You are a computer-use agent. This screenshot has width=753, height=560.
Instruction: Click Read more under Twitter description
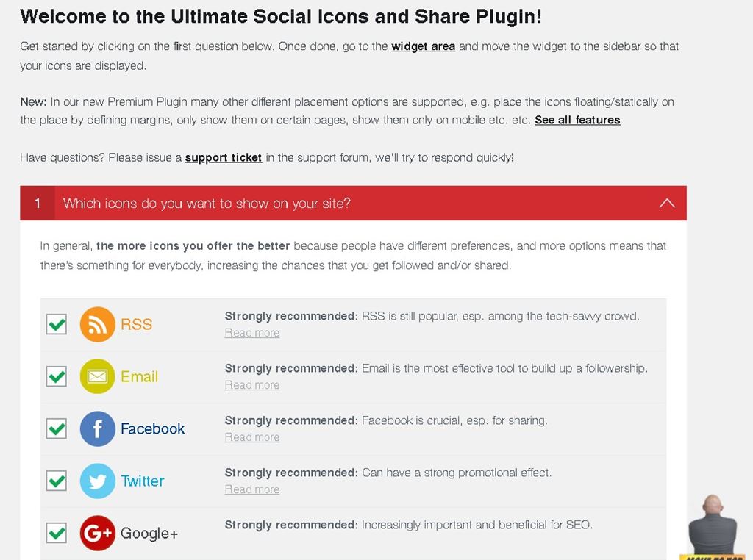252,489
